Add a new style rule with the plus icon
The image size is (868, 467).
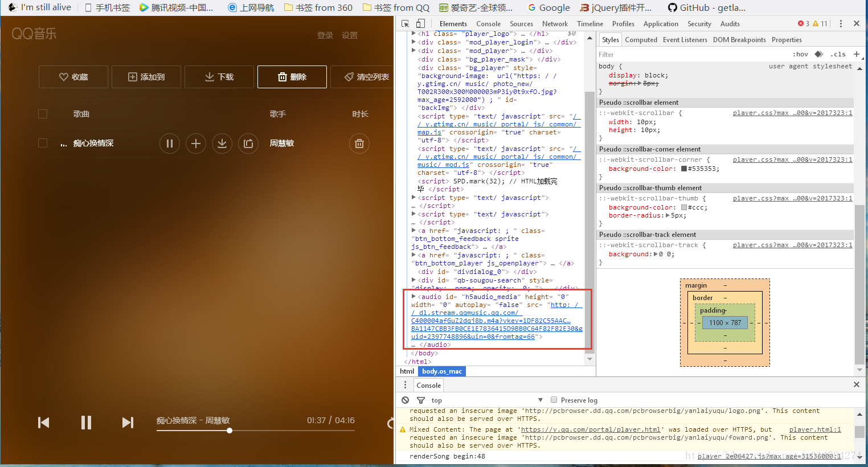coord(856,54)
